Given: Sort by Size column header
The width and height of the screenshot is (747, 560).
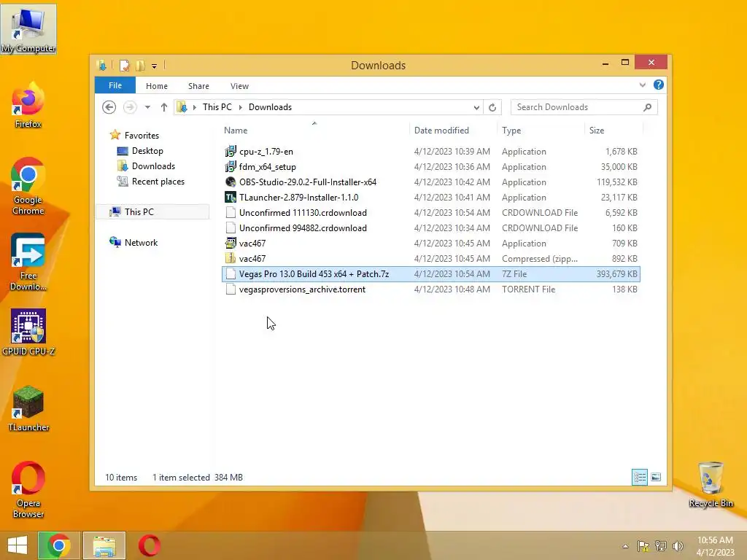Looking at the screenshot, I should click(x=597, y=131).
